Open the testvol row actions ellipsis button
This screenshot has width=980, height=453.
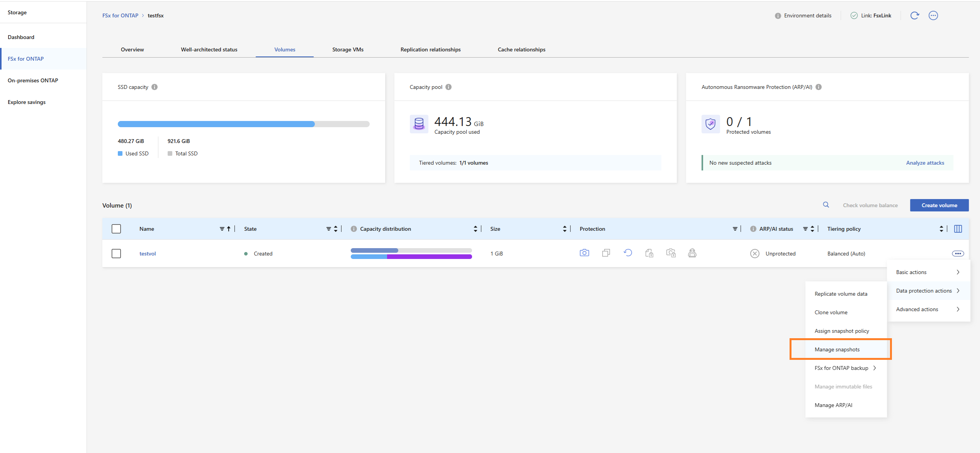958,254
